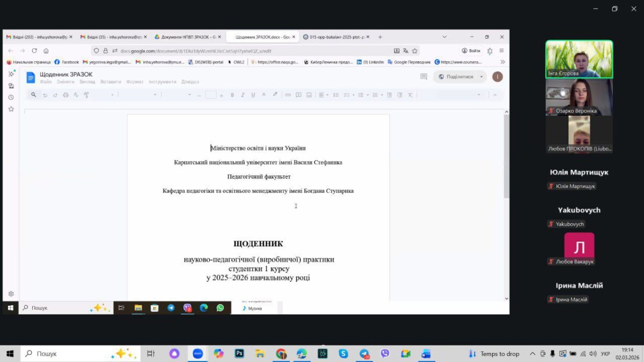The image size is (644, 362).
Task: Open the text alignment dropdown
Action: (x=323, y=95)
